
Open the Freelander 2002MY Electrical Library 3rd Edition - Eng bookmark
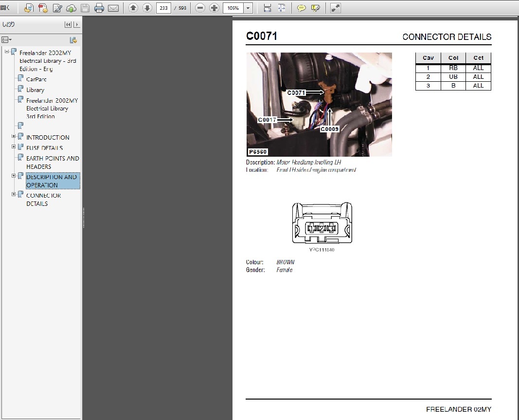(x=48, y=61)
